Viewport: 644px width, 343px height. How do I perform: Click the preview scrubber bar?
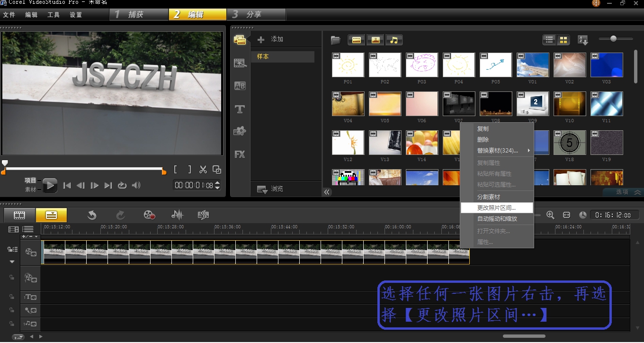83,168
